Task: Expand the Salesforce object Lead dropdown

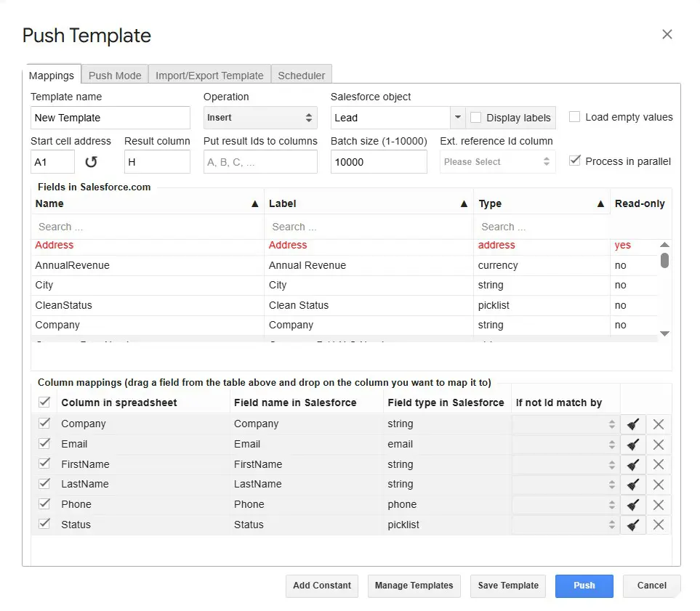Action: coord(457,118)
